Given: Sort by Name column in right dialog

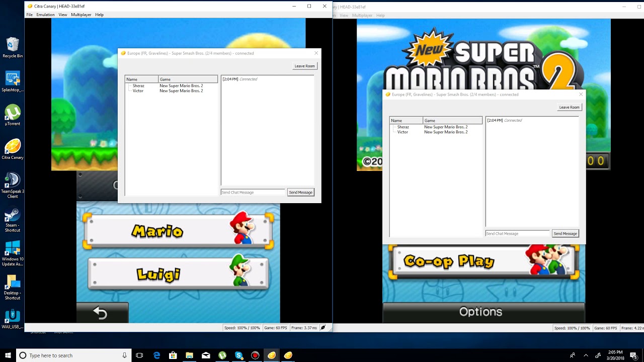Looking at the screenshot, I should point(406,121).
